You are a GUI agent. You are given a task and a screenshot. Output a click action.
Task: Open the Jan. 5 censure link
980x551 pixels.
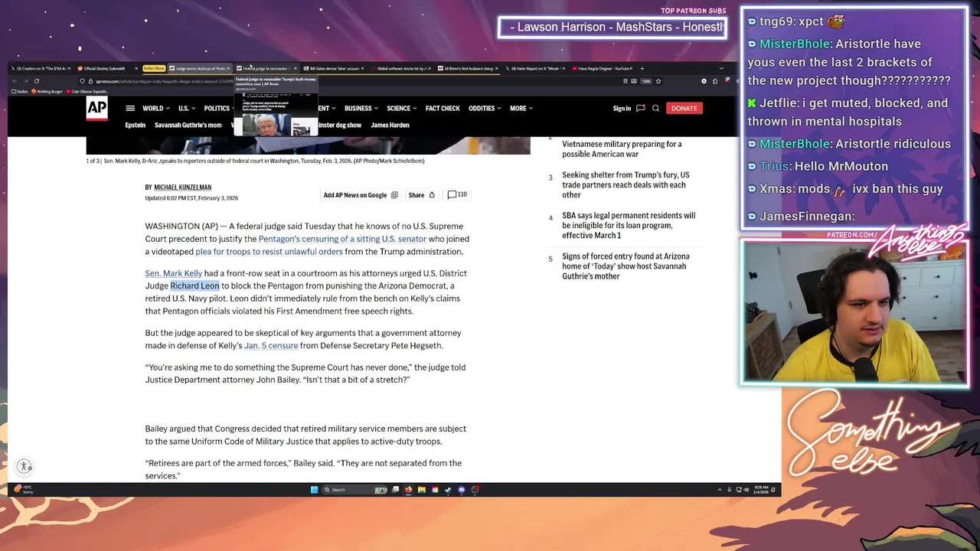pyautogui.click(x=271, y=346)
